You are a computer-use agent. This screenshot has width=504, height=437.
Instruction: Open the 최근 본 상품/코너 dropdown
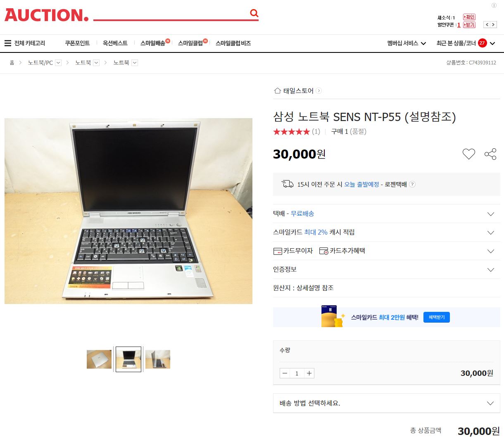[x=466, y=43]
